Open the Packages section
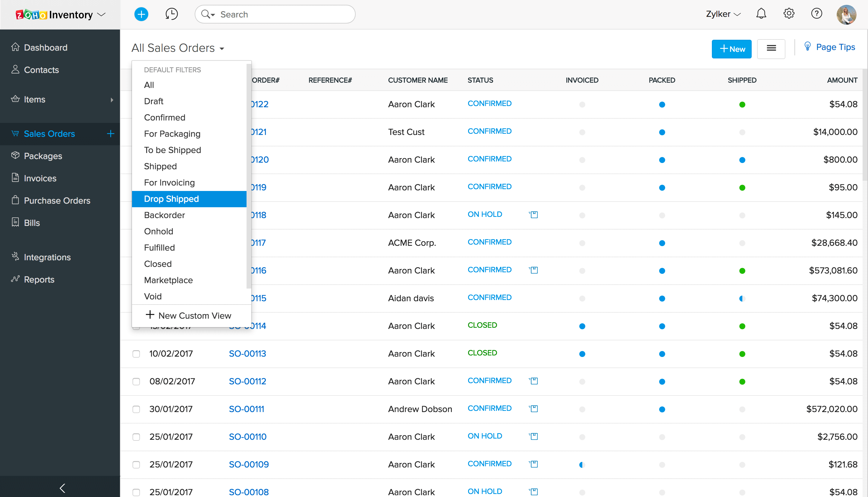Image resolution: width=868 pixels, height=497 pixels. click(x=42, y=155)
